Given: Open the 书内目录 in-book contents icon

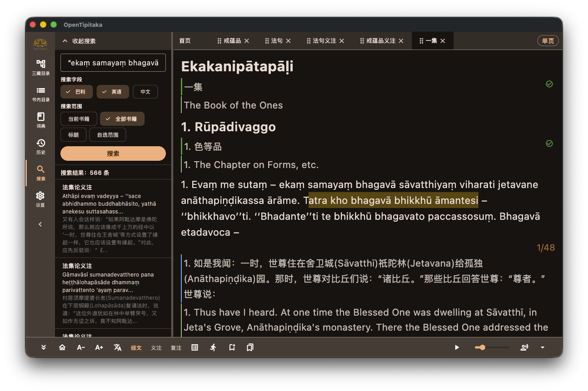Looking at the screenshot, I should pos(40,93).
